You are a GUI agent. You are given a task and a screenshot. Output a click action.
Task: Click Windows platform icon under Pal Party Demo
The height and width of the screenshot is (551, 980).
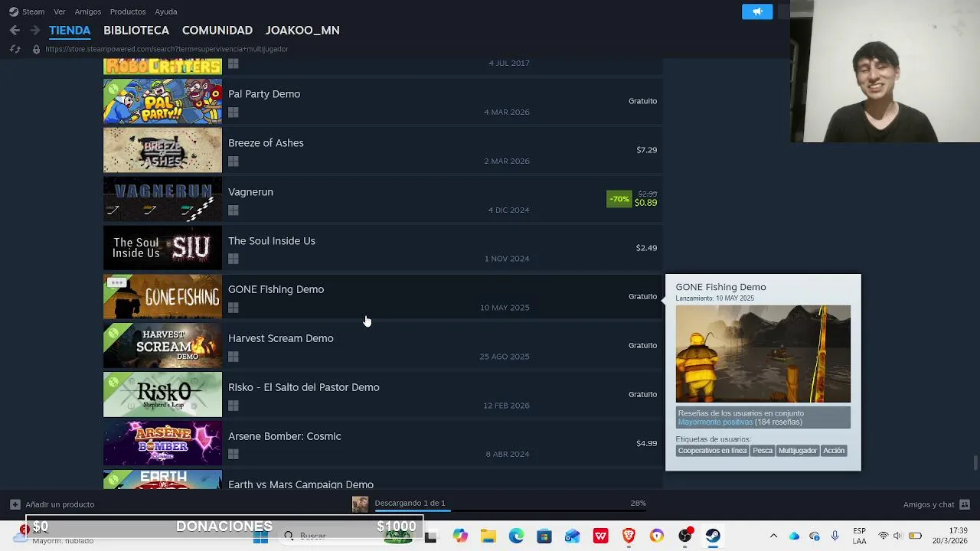tap(234, 112)
